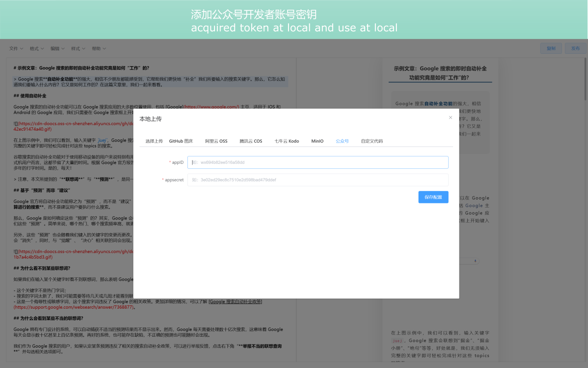The image size is (588, 368).
Task: Close the 本地上传 dialog
Action: tap(450, 118)
